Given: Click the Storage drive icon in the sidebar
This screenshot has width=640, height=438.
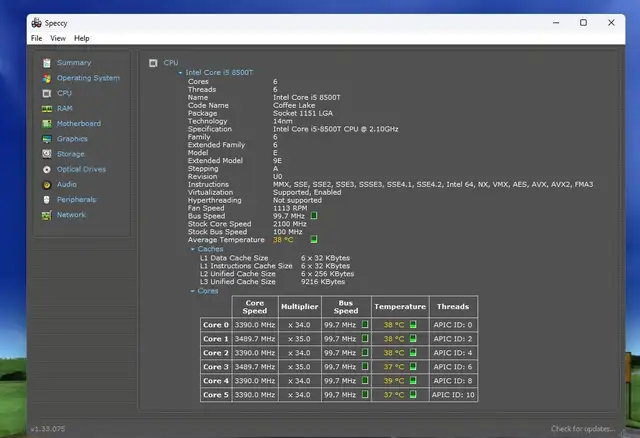Looking at the screenshot, I should (47, 154).
